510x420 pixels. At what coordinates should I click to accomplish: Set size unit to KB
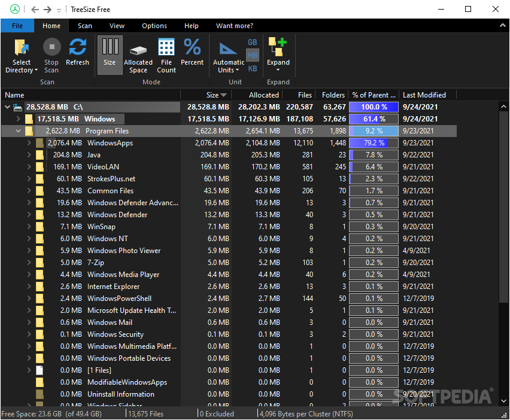tap(253, 69)
